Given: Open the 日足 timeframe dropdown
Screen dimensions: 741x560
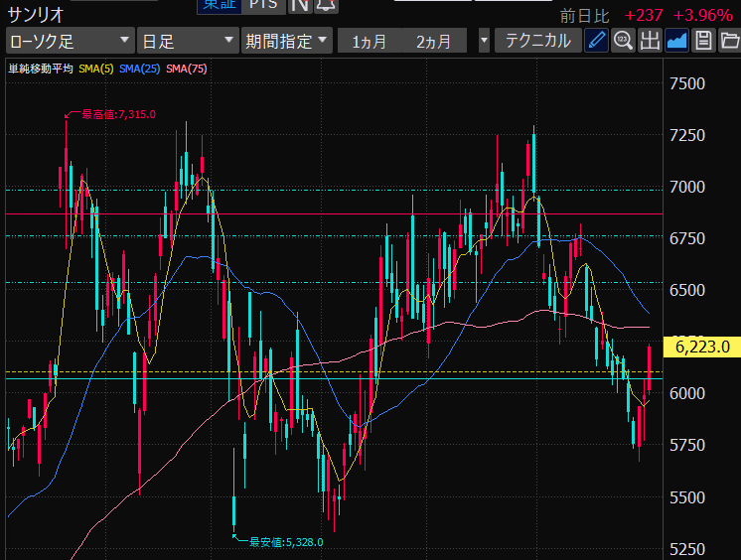Looking at the screenshot, I should coord(188,41).
